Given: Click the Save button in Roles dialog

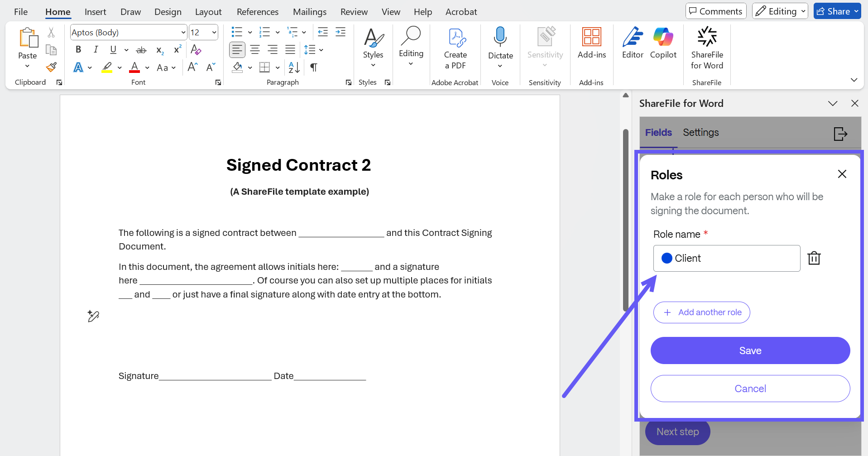Looking at the screenshot, I should point(750,350).
